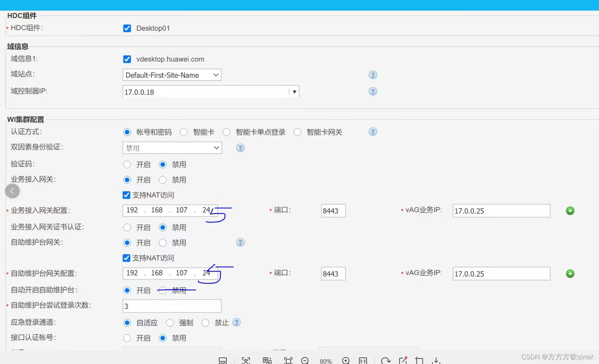Click the green add icon in 自助维护台网关配置 row
The height and width of the screenshot is (364, 599).
click(570, 274)
